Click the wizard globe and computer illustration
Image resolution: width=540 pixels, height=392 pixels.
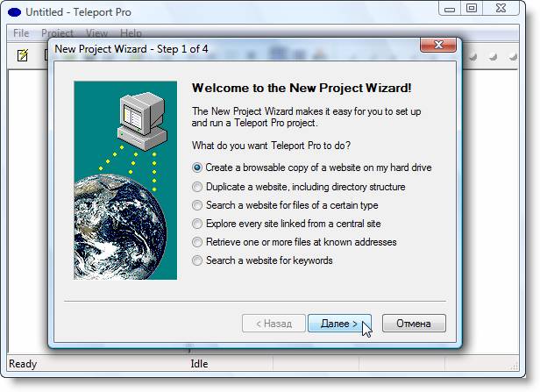tap(125, 180)
